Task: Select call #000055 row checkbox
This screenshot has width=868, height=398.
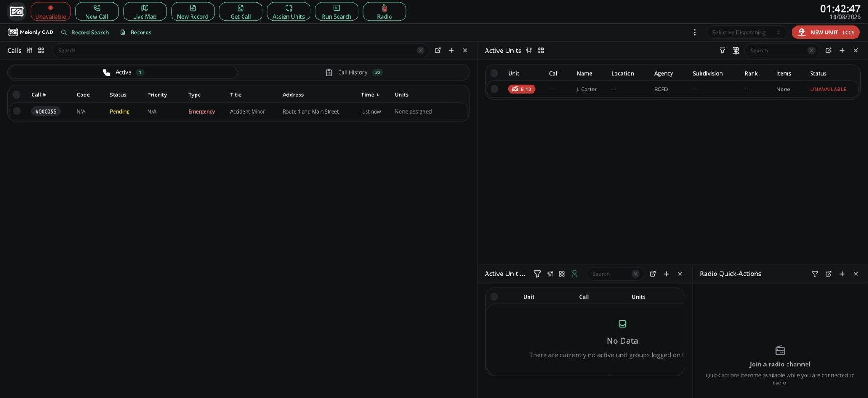Action: [17, 111]
